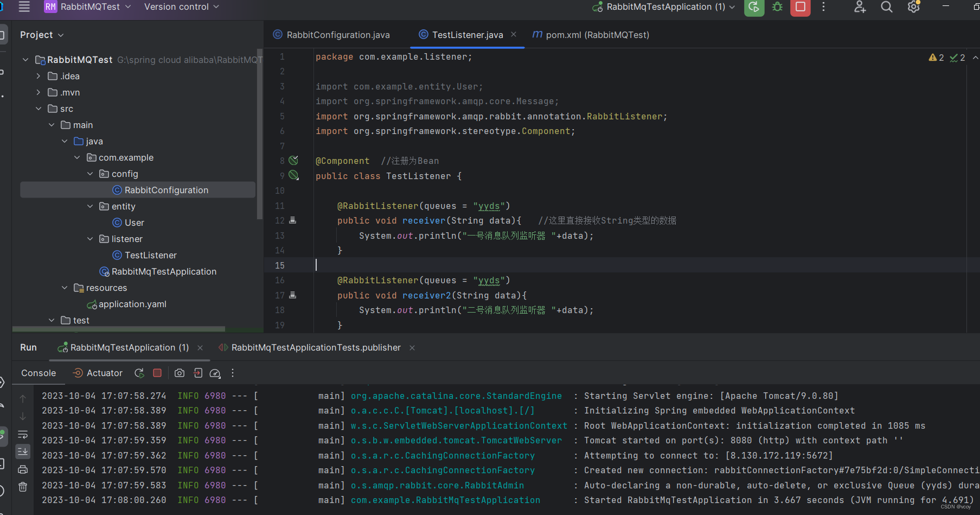Close the TestListener.java tab
This screenshot has height=515, width=980.
(514, 34)
